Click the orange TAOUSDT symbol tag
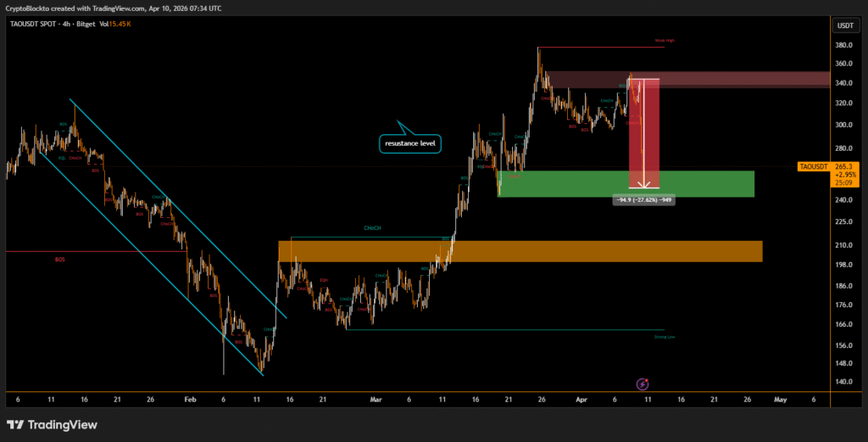868x442 pixels. coord(814,168)
